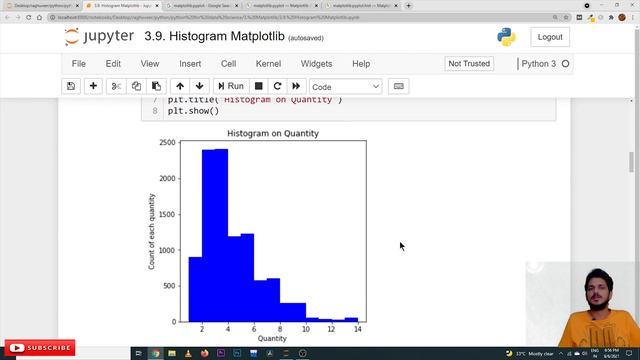Copy selected cells
This screenshot has width=640, height=360.
[x=136, y=86]
